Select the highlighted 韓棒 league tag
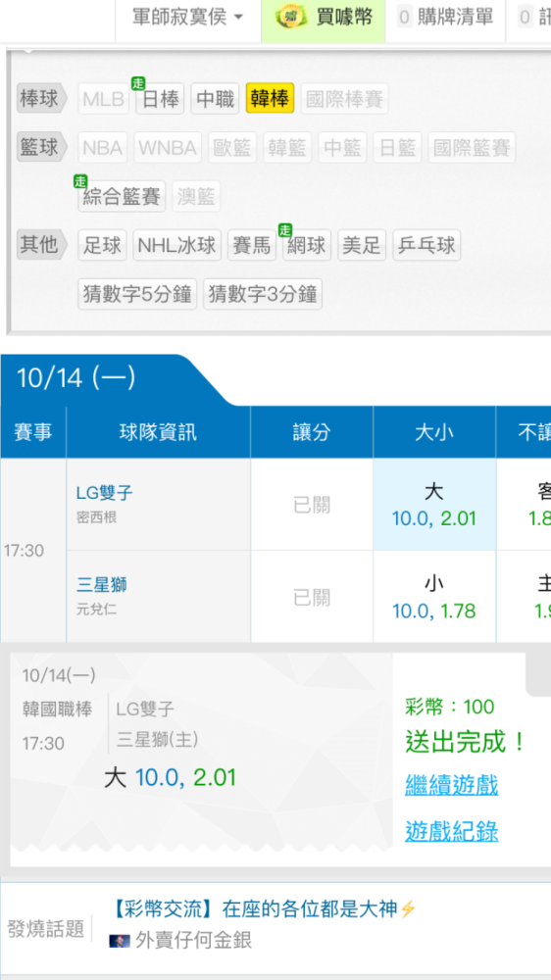Screen dimensions: 551x980 tap(271, 99)
